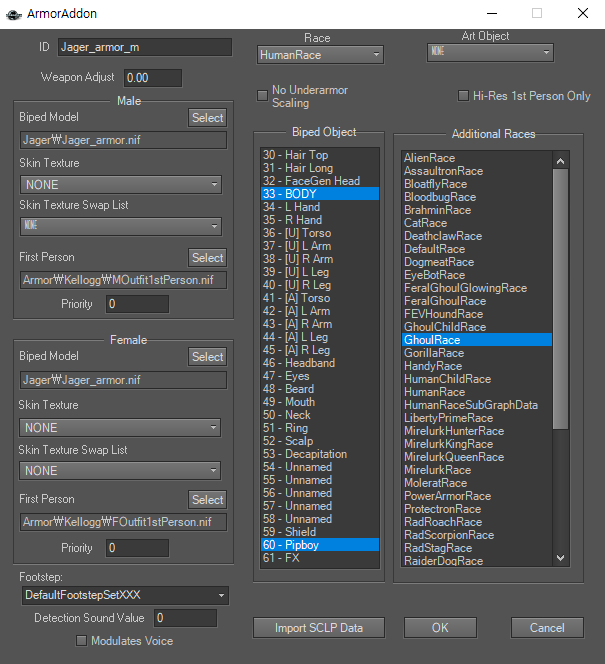
Task: Select "35 - R Hand" biped slot
Action: [x=320, y=220]
